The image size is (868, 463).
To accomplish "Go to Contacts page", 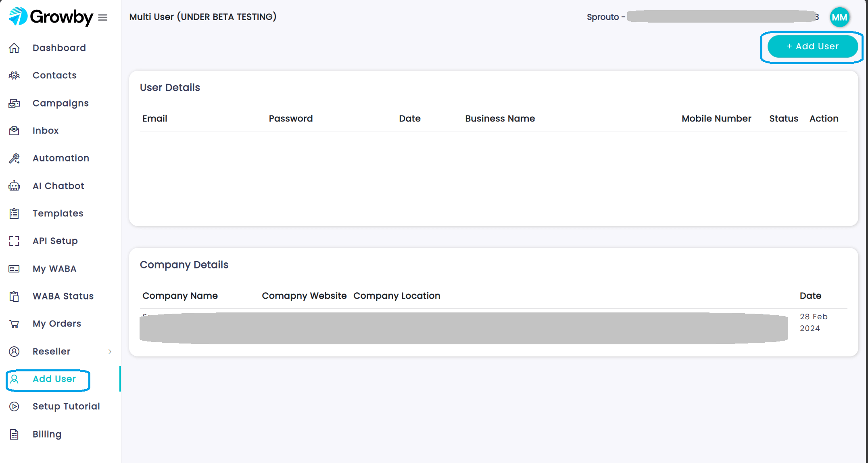I will click(54, 75).
